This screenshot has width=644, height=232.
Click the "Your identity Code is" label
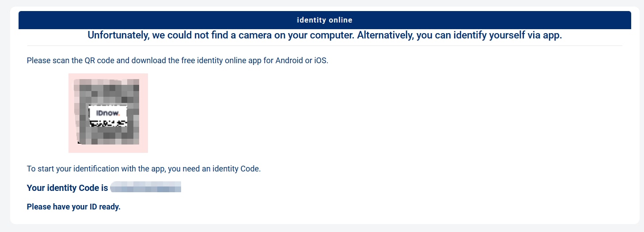[x=67, y=188]
